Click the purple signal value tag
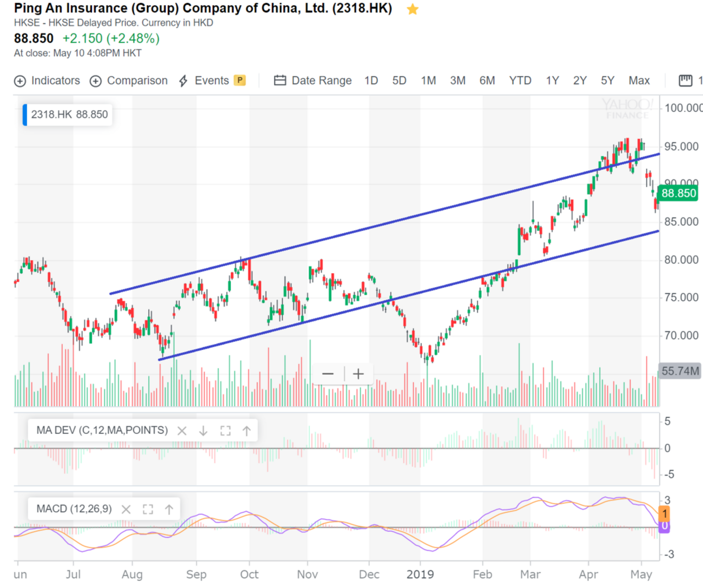The image size is (703, 588). (664, 526)
